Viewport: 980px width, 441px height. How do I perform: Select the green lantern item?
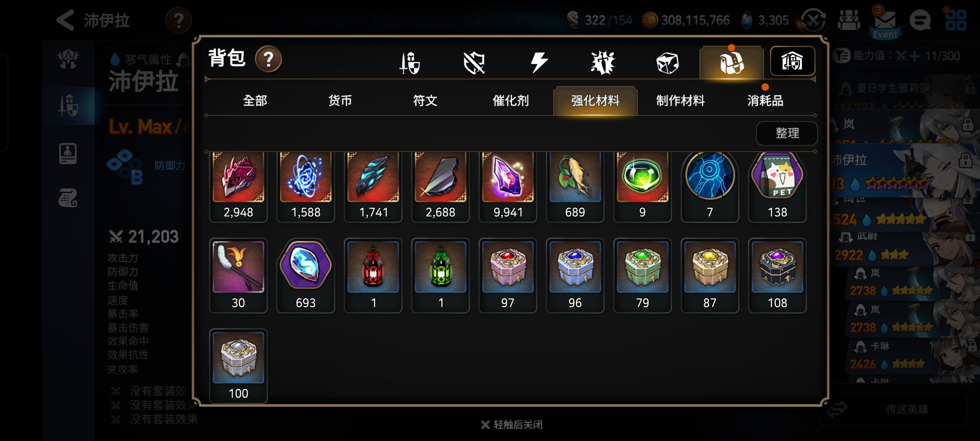[x=440, y=276]
